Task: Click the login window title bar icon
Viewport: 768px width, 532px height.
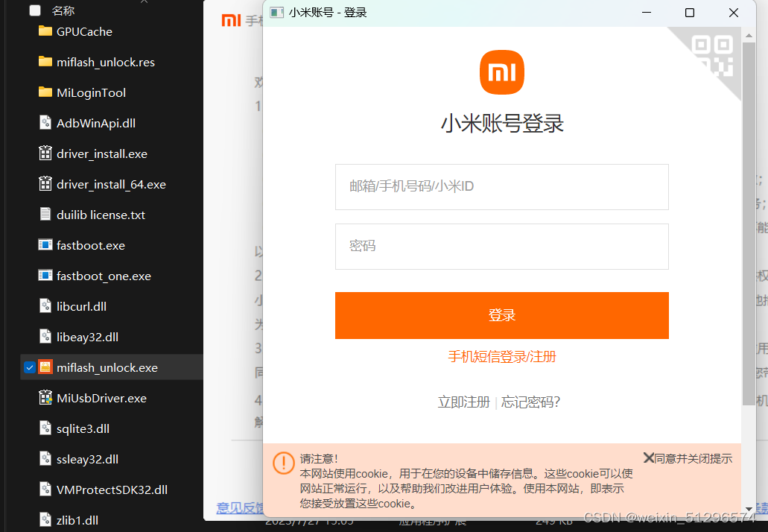Action: pos(277,12)
